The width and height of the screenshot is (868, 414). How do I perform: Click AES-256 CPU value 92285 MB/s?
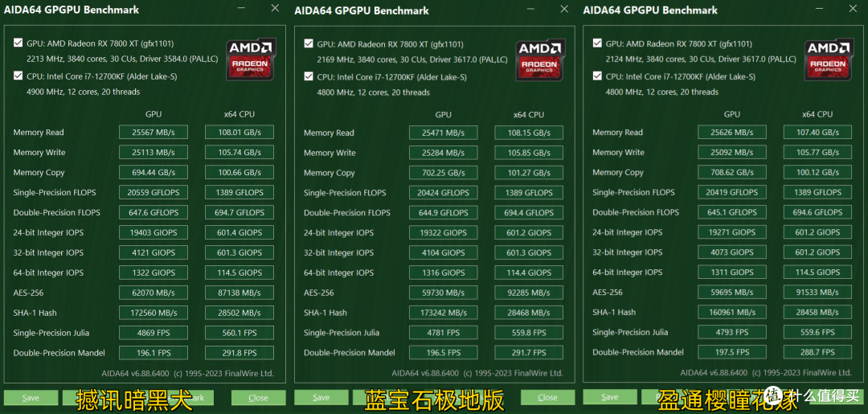coord(529,293)
